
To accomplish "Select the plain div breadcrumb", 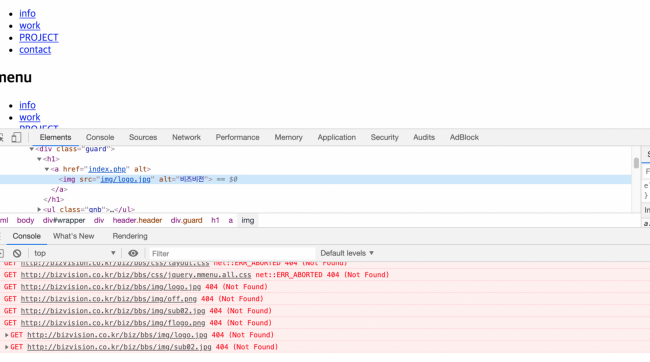I will pos(99,221).
